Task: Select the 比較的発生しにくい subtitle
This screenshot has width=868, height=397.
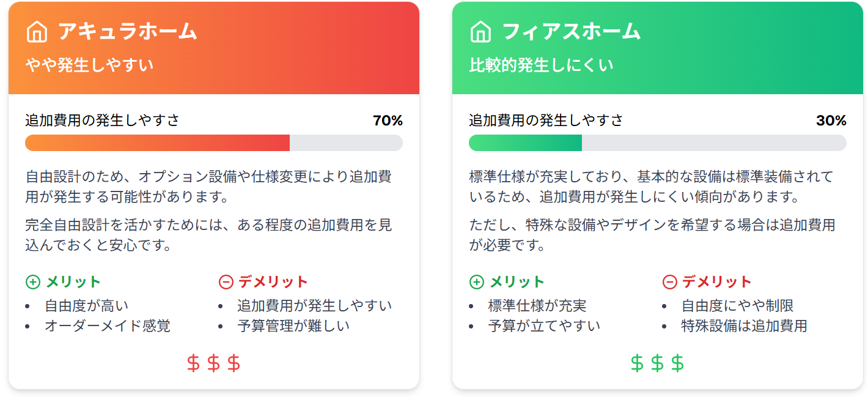Action: 541,65
